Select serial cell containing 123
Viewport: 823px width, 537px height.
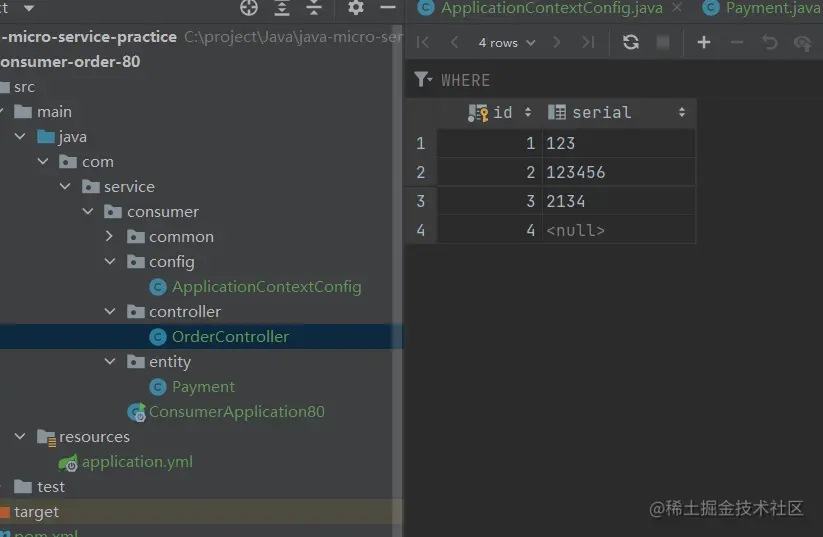(619, 143)
